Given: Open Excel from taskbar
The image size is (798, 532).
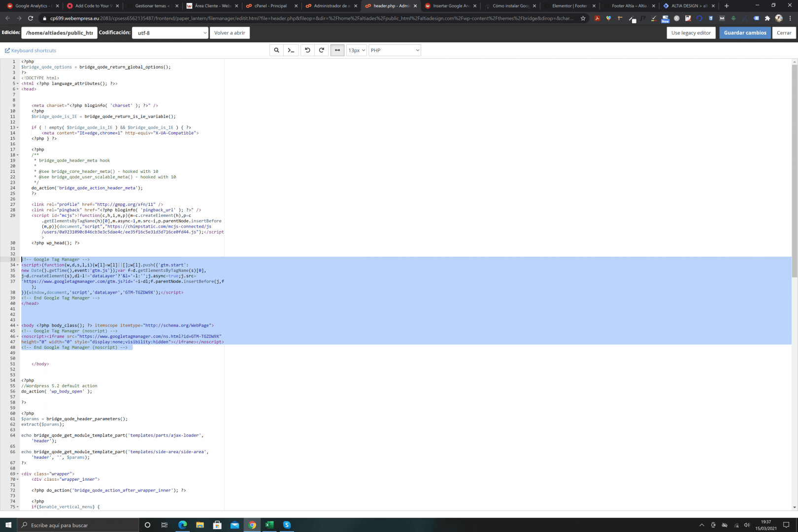Looking at the screenshot, I should (x=269, y=525).
